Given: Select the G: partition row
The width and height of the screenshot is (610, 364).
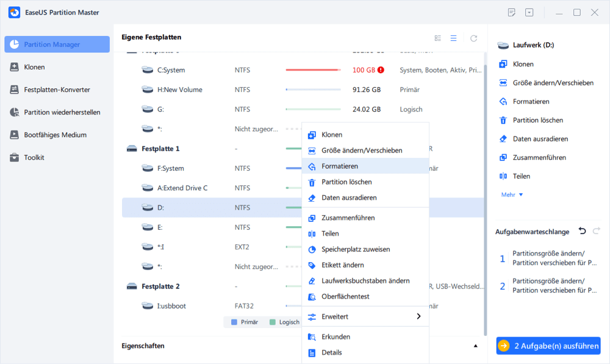Looking at the screenshot, I should pos(303,109).
